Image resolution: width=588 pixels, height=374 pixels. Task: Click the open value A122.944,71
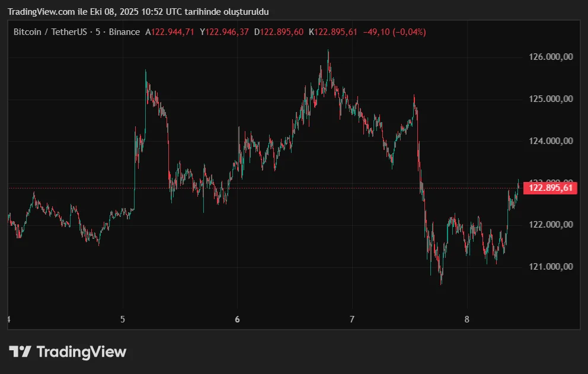(170, 32)
